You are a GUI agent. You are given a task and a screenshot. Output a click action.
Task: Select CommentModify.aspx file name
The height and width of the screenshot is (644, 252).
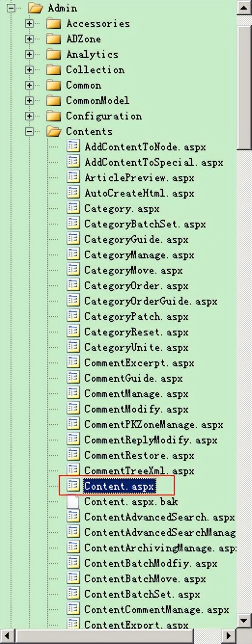(x=136, y=410)
